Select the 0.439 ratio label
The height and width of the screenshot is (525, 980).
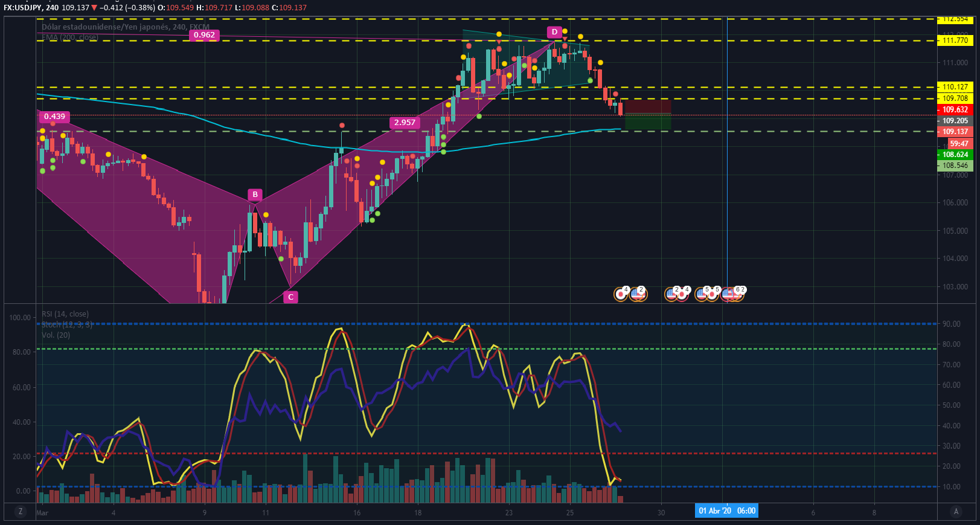[54, 116]
